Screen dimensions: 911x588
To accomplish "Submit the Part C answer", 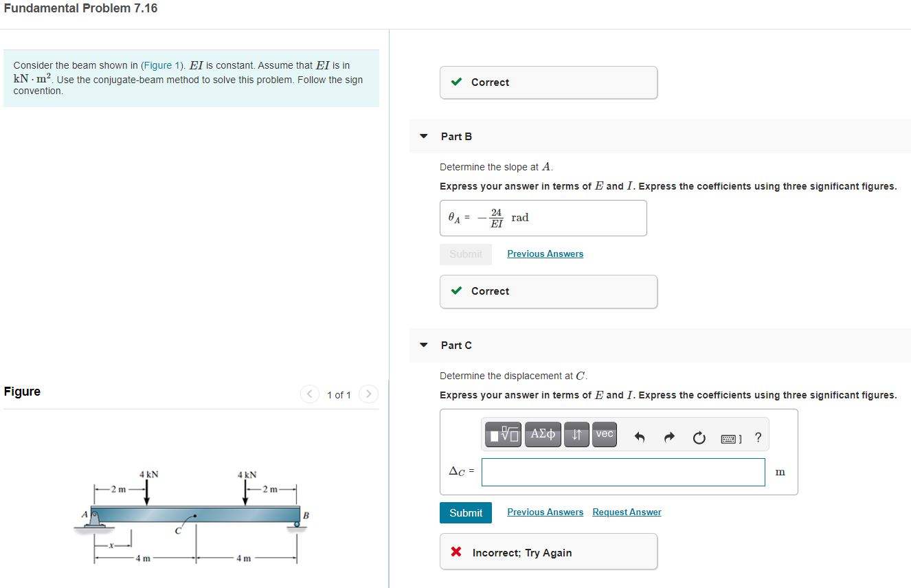I will coord(465,512).
